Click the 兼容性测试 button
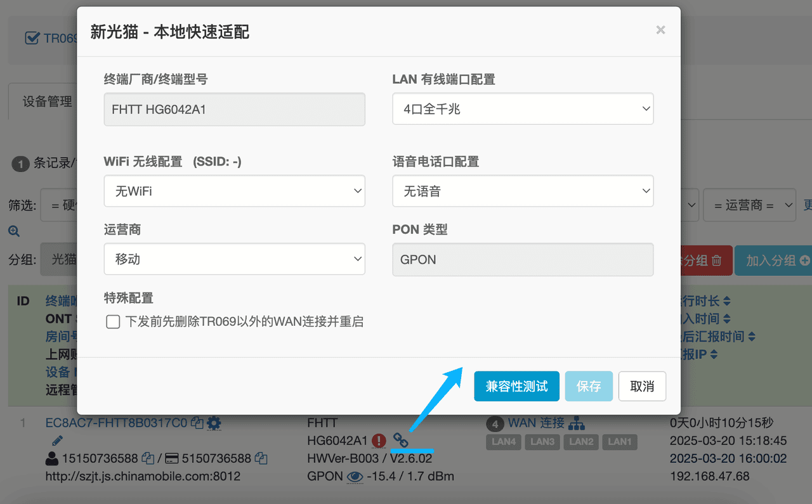812x504 pixels. [516, 386]
